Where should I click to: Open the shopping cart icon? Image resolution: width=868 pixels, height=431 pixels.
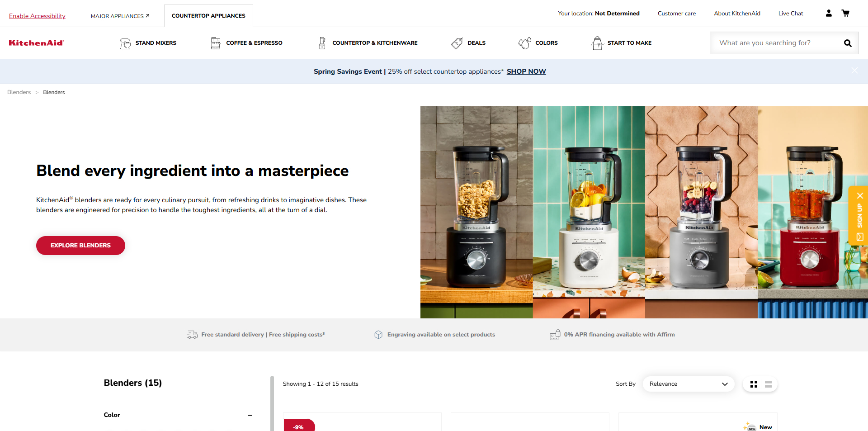coord(845,14)
